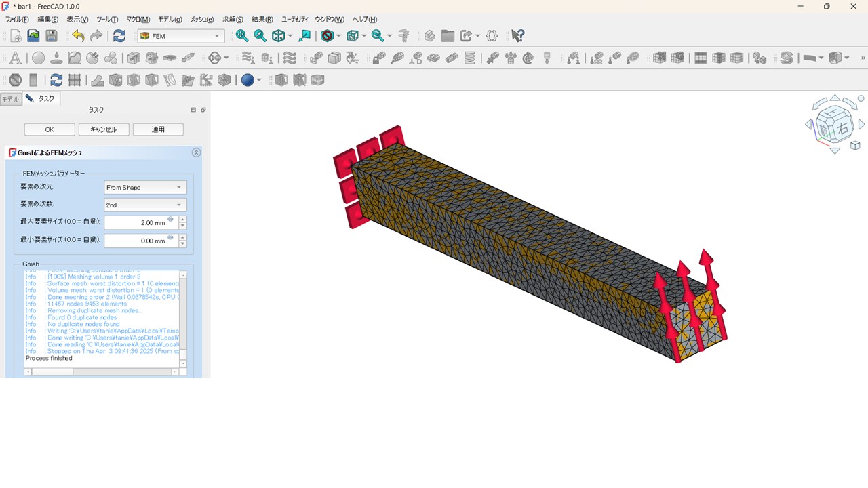The image size is (868, 488).
Task: Click the Analysis container A icon
Action: tap(15, 58)
